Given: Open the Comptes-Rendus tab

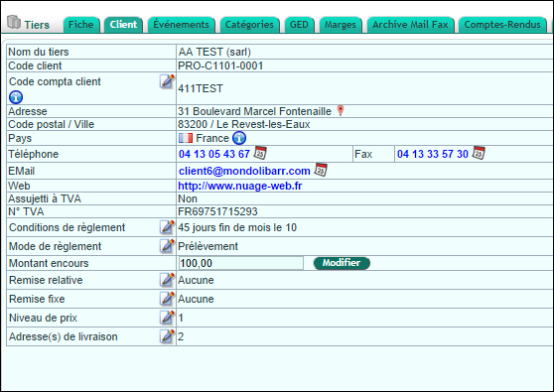Looking at the screenshot, I should click(x=502, y=25).
